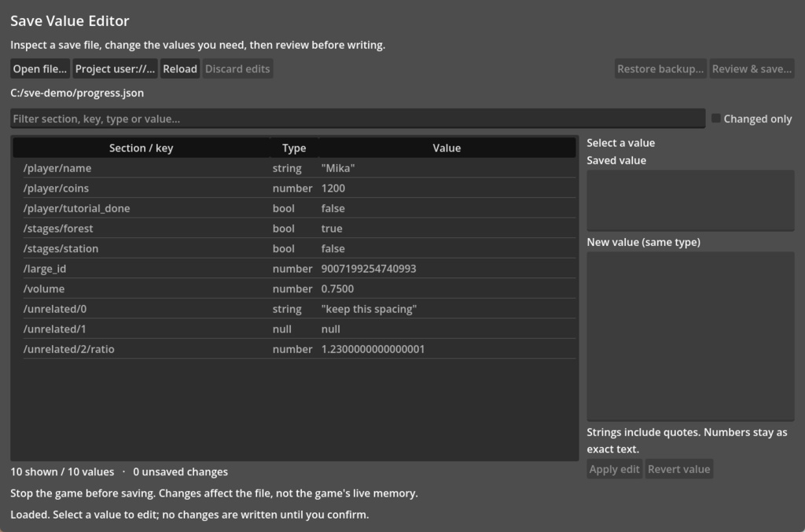Image resolution: width=805 pixels, height=532 pixels.
Task: Click the Review & save... button
Action: (752, 68)
